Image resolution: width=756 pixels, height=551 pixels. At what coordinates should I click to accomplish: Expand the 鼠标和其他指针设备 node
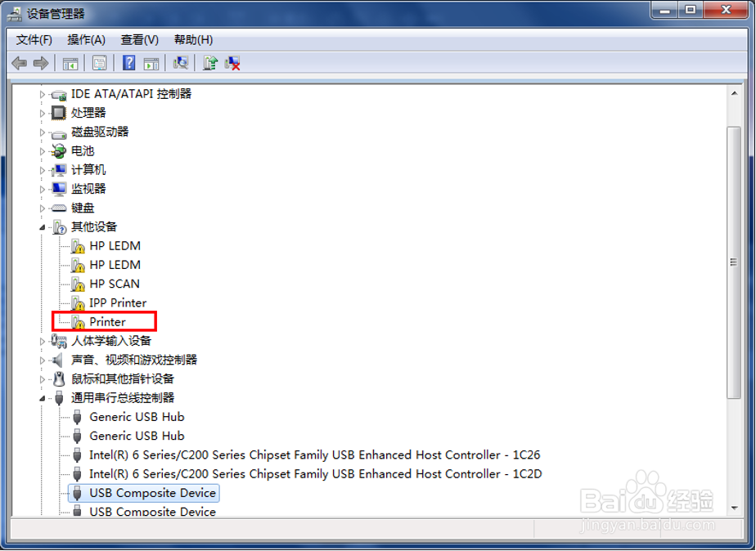point(42,379)
